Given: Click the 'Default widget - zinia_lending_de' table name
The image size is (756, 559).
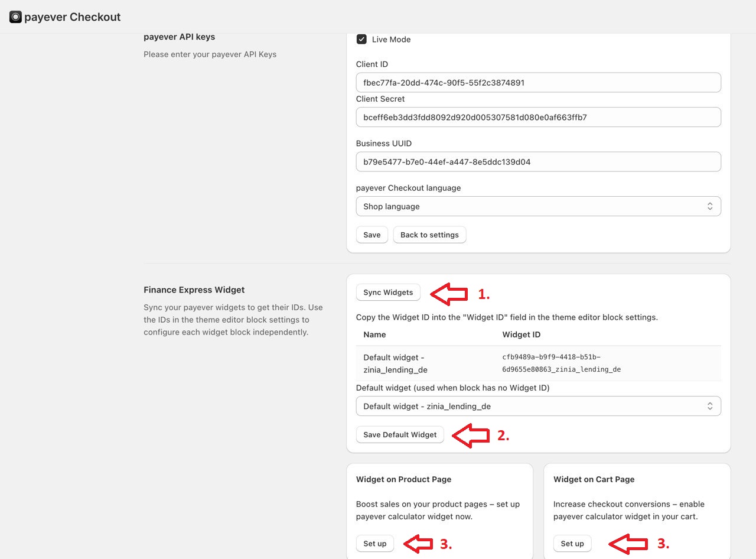Looking at the screenshot, I should 395,363.
